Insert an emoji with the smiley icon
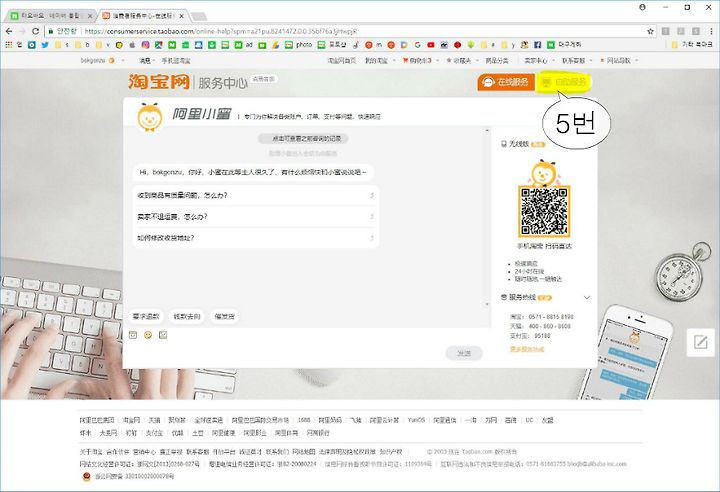The width and height of the screenshot is (720, 492). [x=148, y=335]
